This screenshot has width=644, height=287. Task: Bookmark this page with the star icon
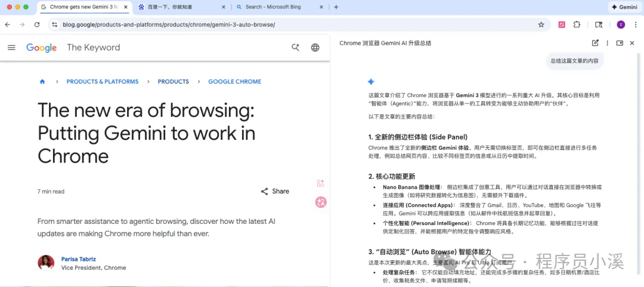[541, 24]
